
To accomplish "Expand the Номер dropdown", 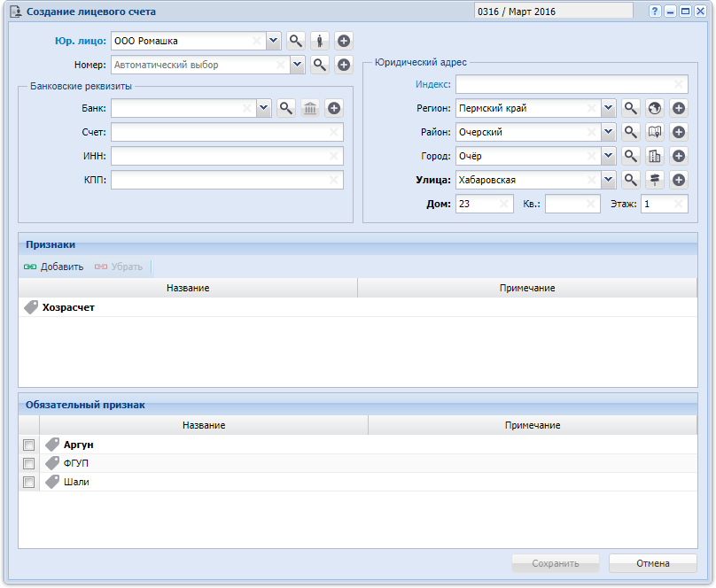I will tap(297, 65).
